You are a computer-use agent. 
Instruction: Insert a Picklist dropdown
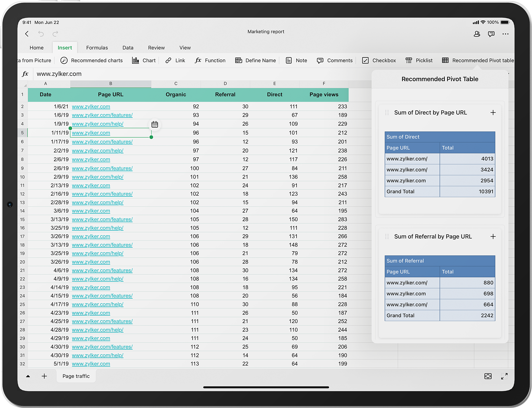click(x=419, y=60)
